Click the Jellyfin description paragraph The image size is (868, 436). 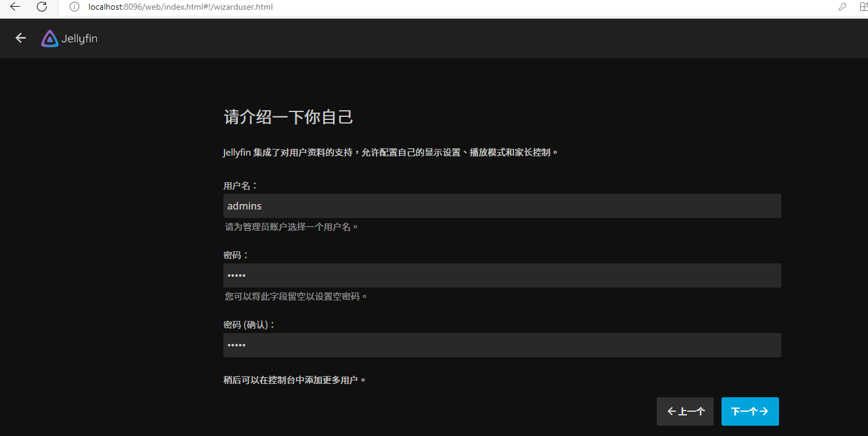pyautogui.click(x=390, y=152)
